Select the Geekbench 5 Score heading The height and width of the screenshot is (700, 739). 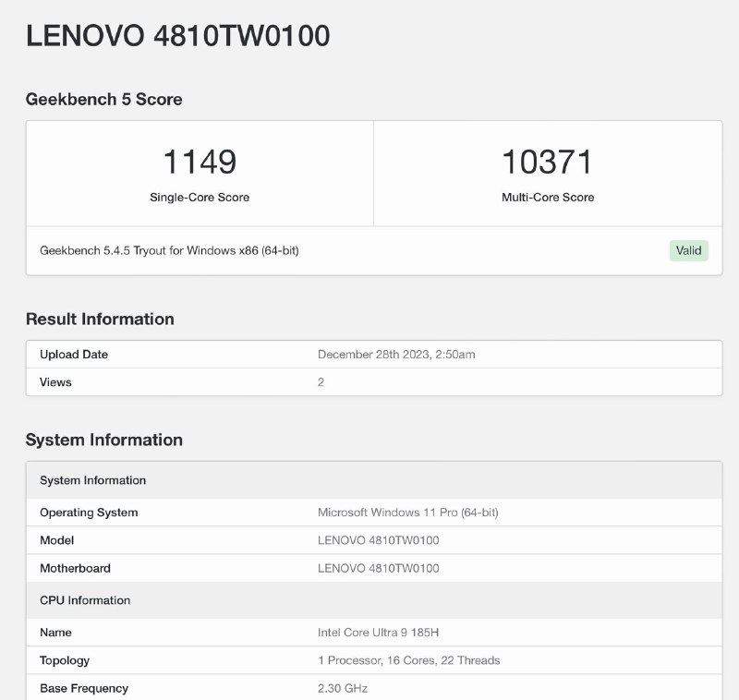point(103,100)
